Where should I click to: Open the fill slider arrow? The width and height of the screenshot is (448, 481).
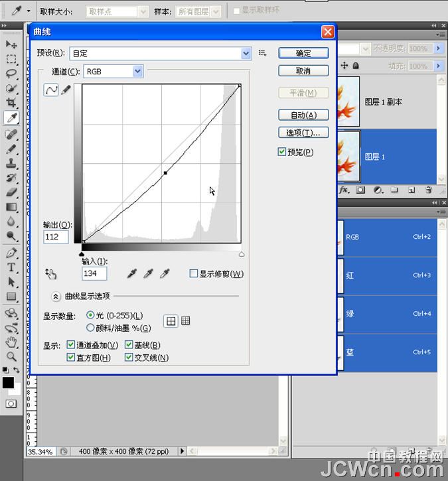pos(438,66)
